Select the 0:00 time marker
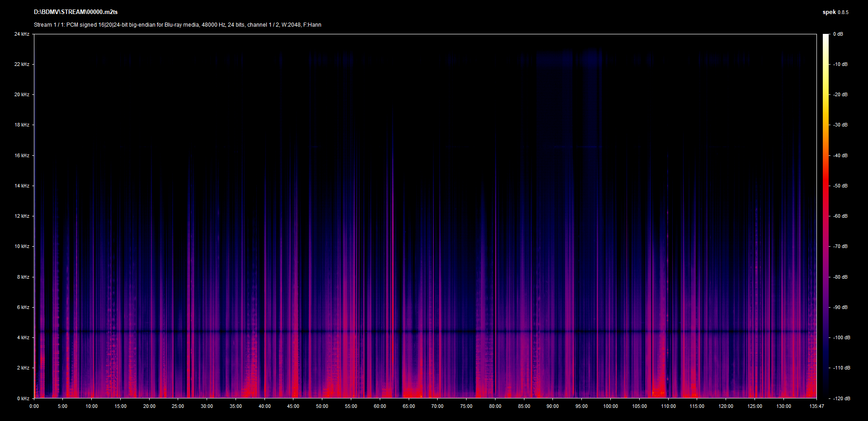Image resolution: width=868 pixels, height=421 pixels. (34, 406)
